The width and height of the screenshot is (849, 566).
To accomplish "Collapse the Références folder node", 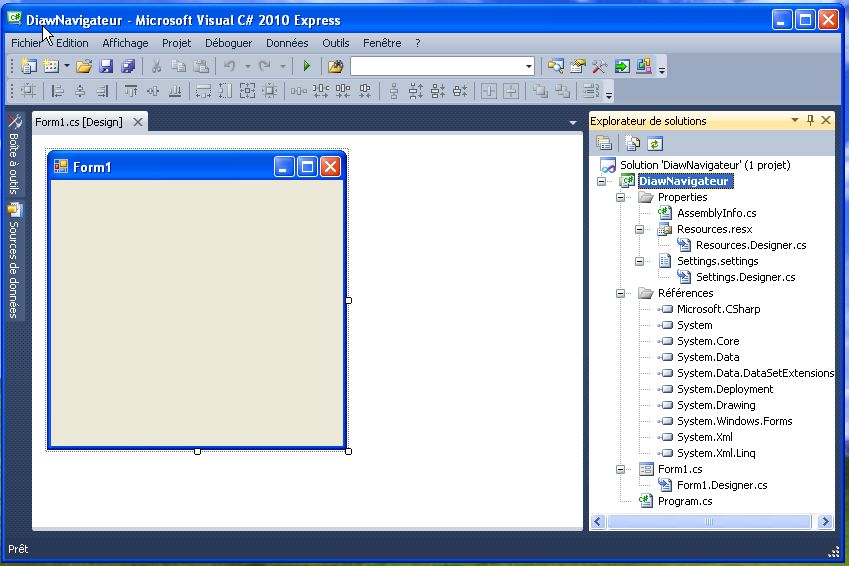I will 621,293.
